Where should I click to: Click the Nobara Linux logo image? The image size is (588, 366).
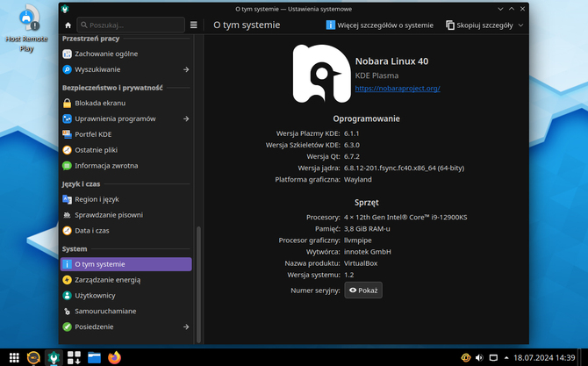[x=322, y=74]
